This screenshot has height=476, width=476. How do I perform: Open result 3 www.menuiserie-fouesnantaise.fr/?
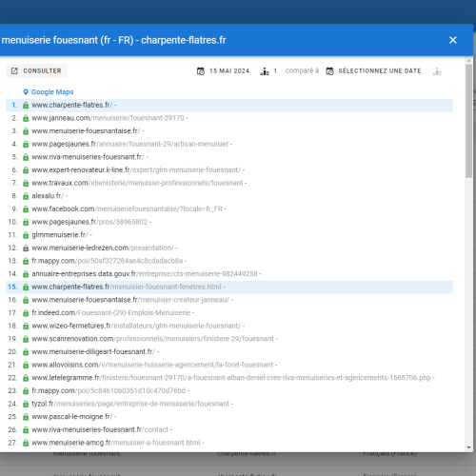tap(86, 131)
